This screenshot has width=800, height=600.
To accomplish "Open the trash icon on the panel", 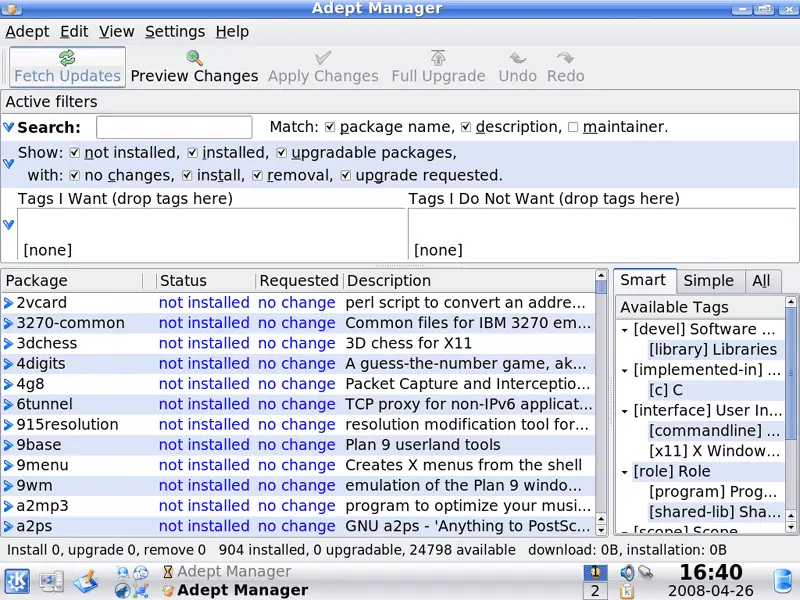I will [x=783, y=582].
